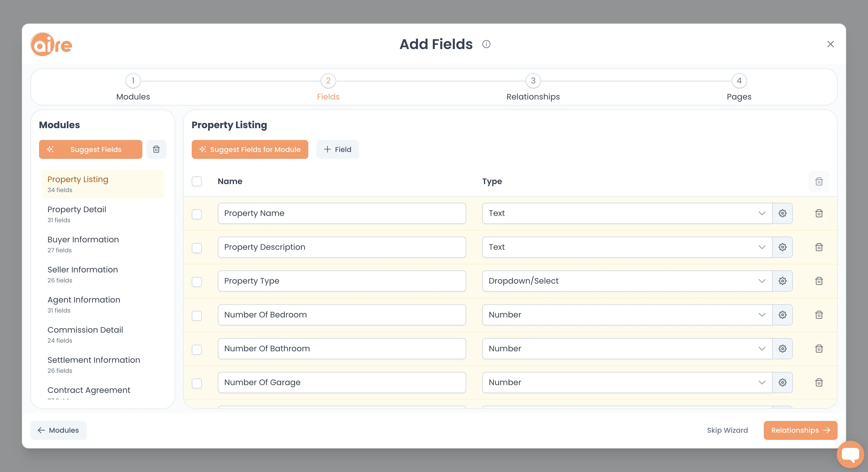Select Buyer Information module in sidebar

coord(102,244)
